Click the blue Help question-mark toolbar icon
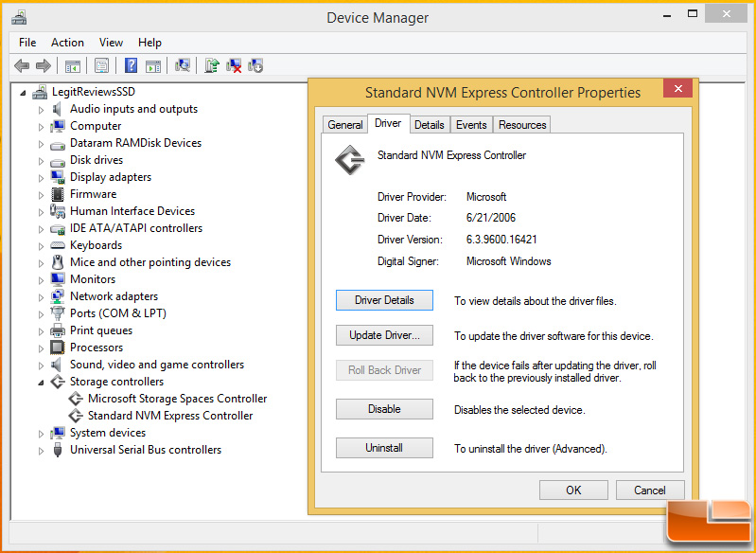Screen dimensions: 756x553 pyautogui.click(x=131, y=65)
